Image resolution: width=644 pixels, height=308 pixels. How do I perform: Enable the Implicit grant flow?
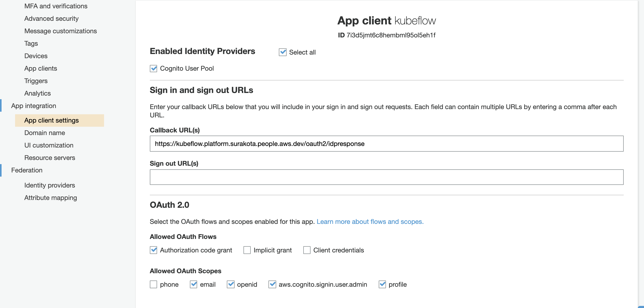247,250
